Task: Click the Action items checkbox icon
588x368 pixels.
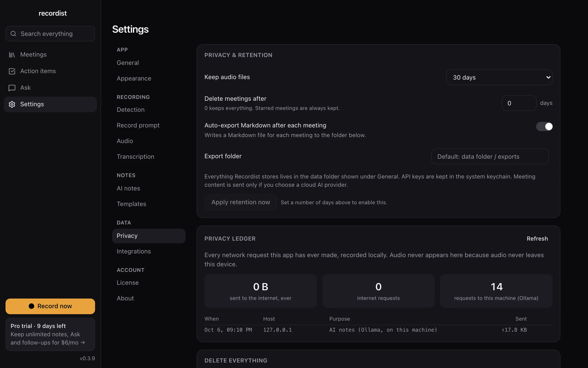Action: click(x=12, y=71)
